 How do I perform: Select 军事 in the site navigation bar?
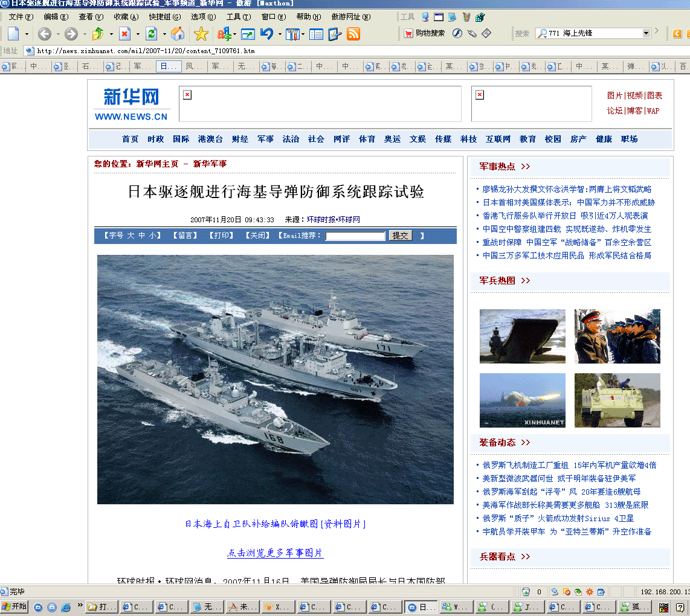[x=265, y=139]
